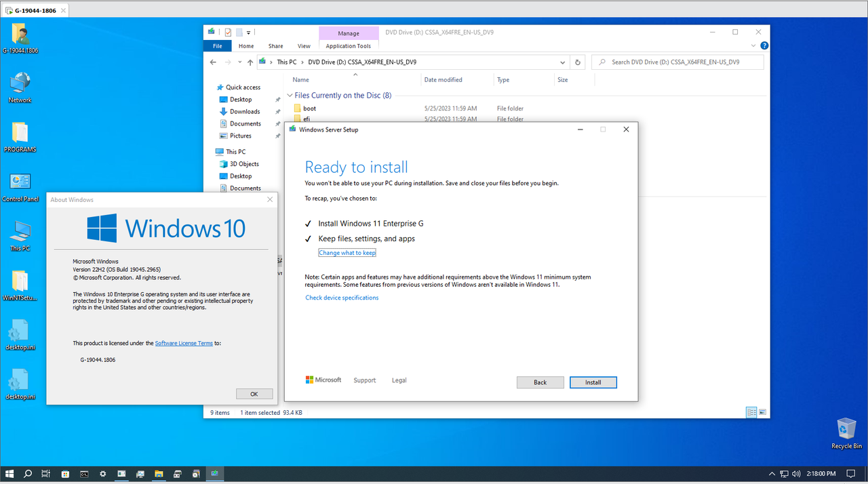Open the WinNTSetup folder on desktop

tap(20, 286)
